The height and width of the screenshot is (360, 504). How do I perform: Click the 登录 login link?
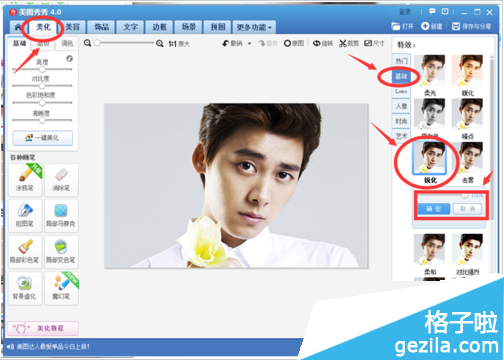405,12
